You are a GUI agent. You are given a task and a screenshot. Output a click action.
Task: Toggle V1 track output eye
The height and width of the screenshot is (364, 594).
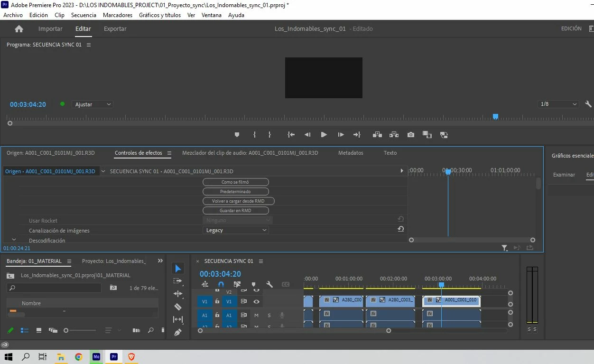point(257,301)
